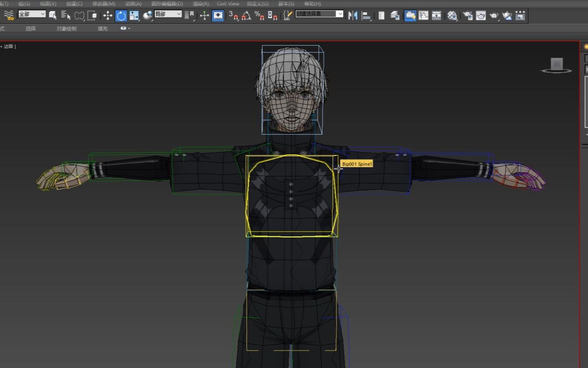
Task: Click the 选择 ribbon tab
Action: click(x=30, y=28)
